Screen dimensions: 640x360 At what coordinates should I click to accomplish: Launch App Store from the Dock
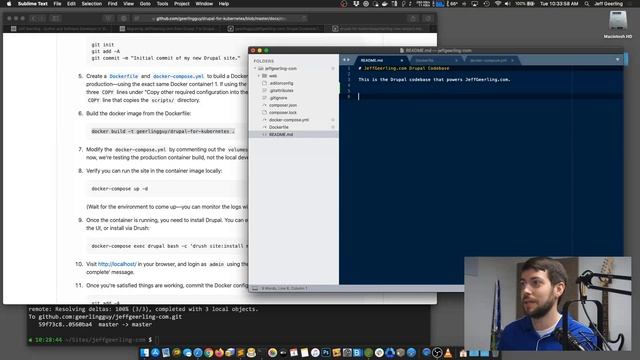(x=156, y=353)
